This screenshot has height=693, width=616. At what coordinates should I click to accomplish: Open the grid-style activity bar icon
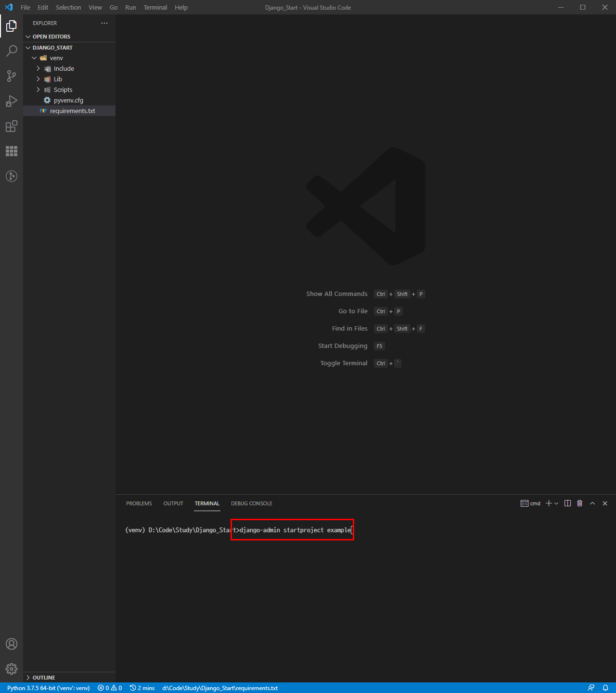click(x=12, y=151)
